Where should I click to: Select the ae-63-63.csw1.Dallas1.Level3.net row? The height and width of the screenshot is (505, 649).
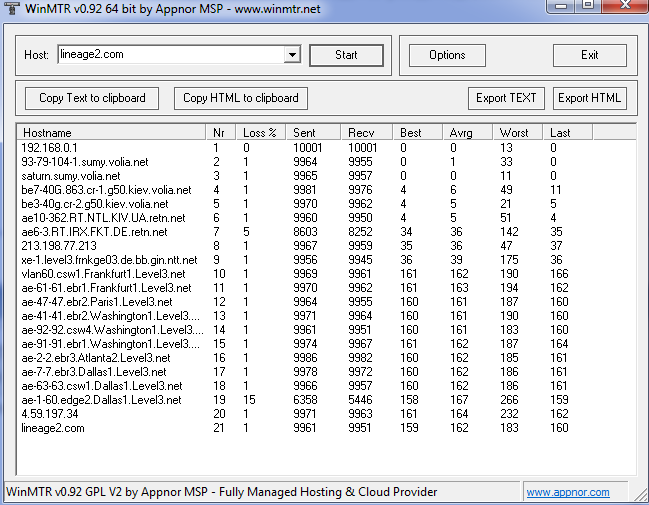tap(326, 386)
